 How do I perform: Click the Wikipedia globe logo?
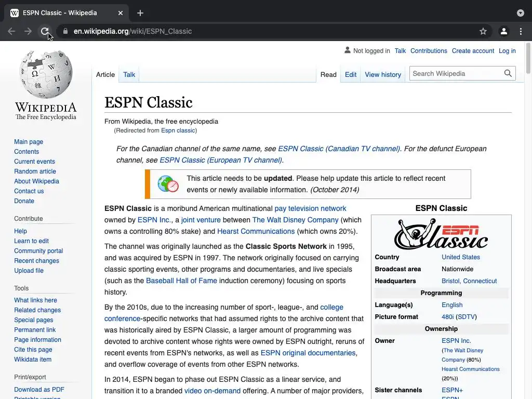46,74
